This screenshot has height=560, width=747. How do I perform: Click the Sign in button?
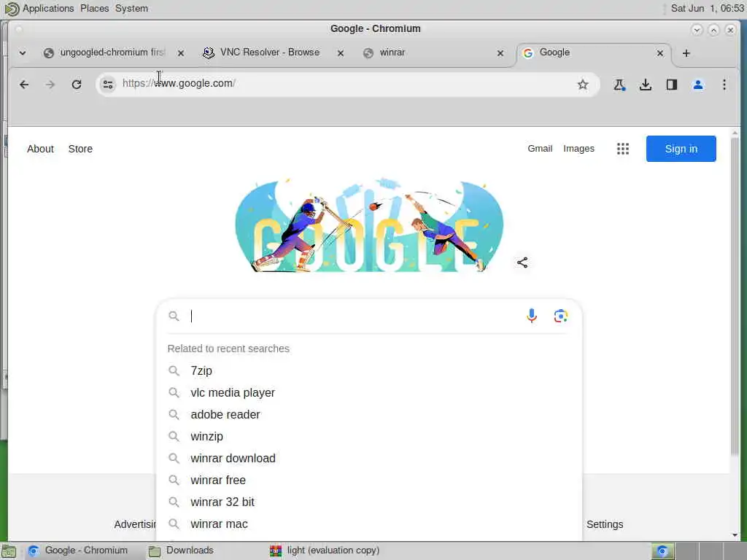pos(681,149)
